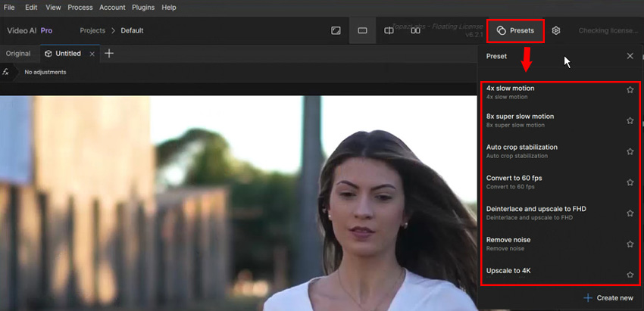Open the Process menu
This screenshot has width=644, height=311.
pyautogui.click(x=80, y=8)
